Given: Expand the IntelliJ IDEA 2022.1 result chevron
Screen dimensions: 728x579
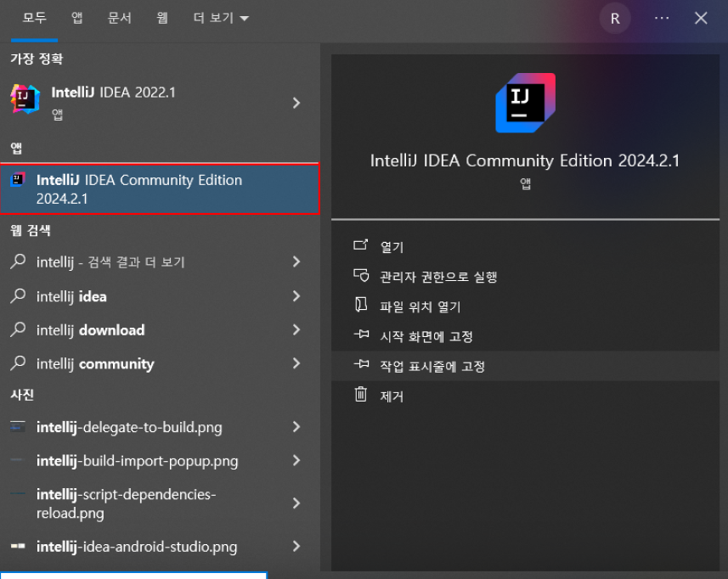Looking at the screenshot, I should tap(296, 103).
